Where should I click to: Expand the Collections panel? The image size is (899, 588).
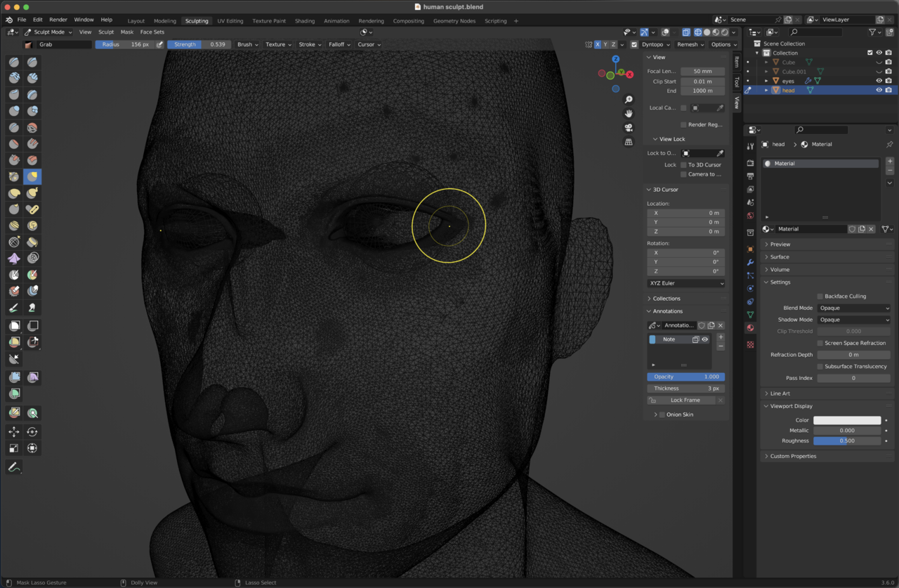point(666,299)
